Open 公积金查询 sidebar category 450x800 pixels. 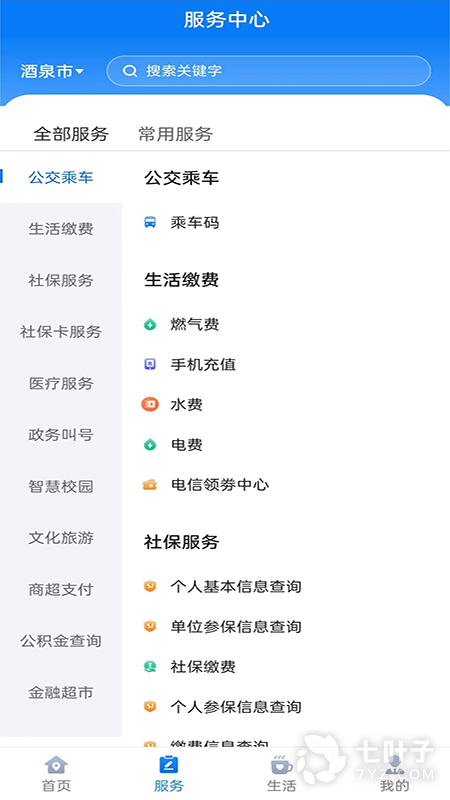point(61,641)
